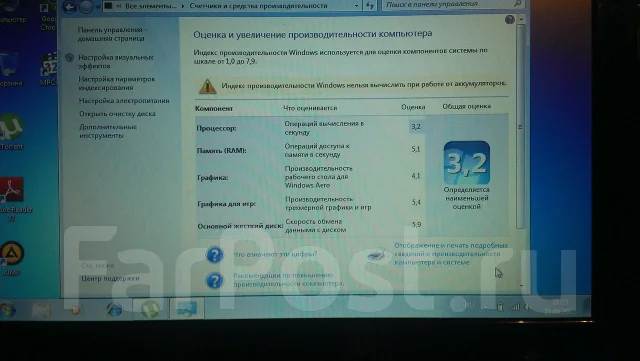Click 'Счетчики и средства производительности' breadcrumb
The image size is (640, 361).
click(x=258, y=6)
